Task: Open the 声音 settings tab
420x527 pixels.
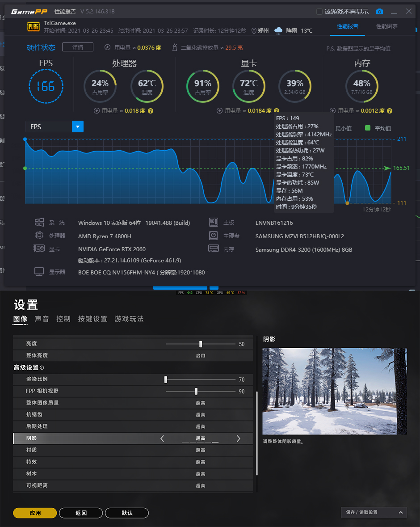Action: click(42, 319)
